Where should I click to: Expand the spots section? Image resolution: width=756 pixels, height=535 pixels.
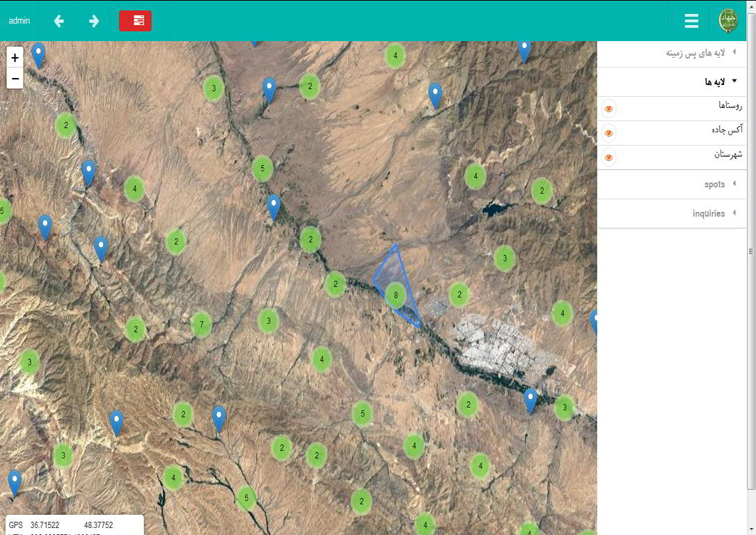point(672,185)
